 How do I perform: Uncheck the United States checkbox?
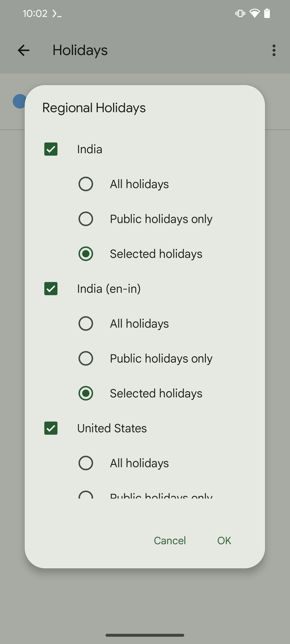51,428
